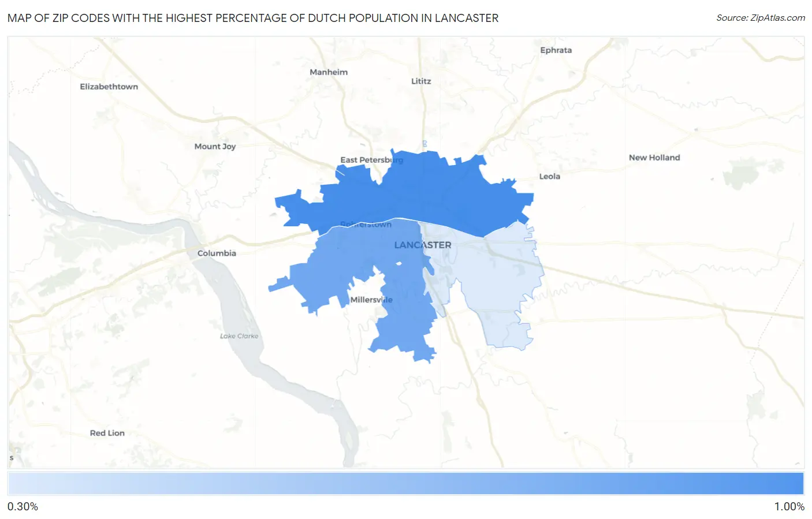Screen dimensions: 812x519
Task: Click the Elizabethtown label
Action: click(x=109, y=87)
